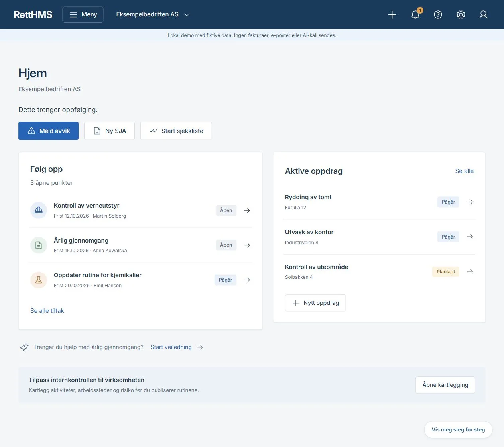Open the help question mark icon

(x=438, y=15)
